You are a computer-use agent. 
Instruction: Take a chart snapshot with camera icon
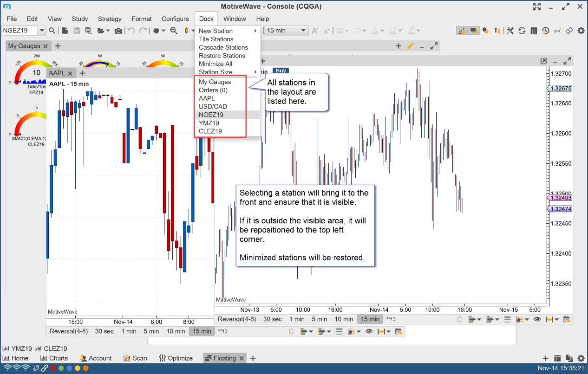tap(118, 31)
